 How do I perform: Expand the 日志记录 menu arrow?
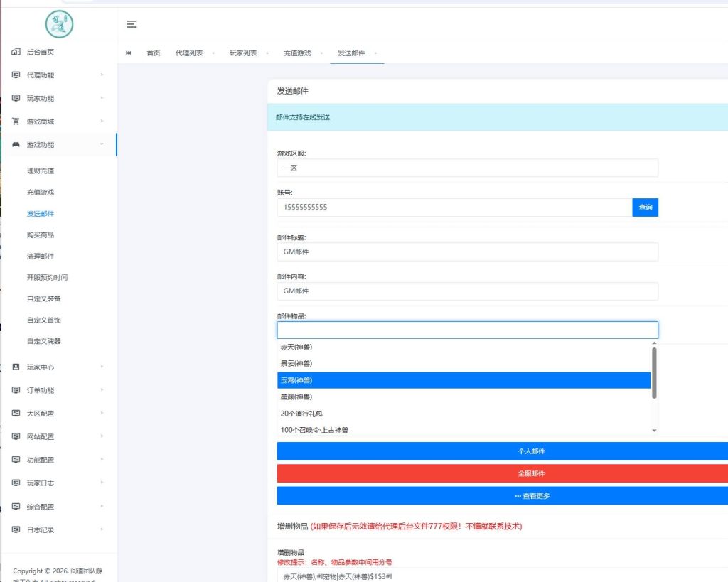102,529
